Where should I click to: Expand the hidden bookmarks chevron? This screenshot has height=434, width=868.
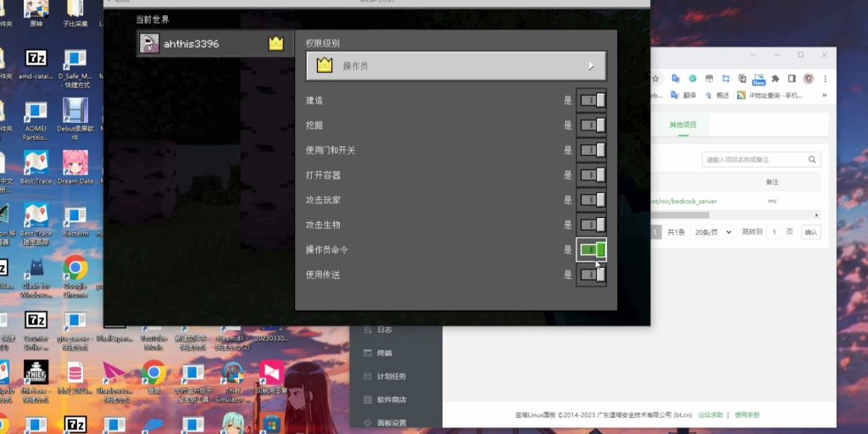point(824,95)
